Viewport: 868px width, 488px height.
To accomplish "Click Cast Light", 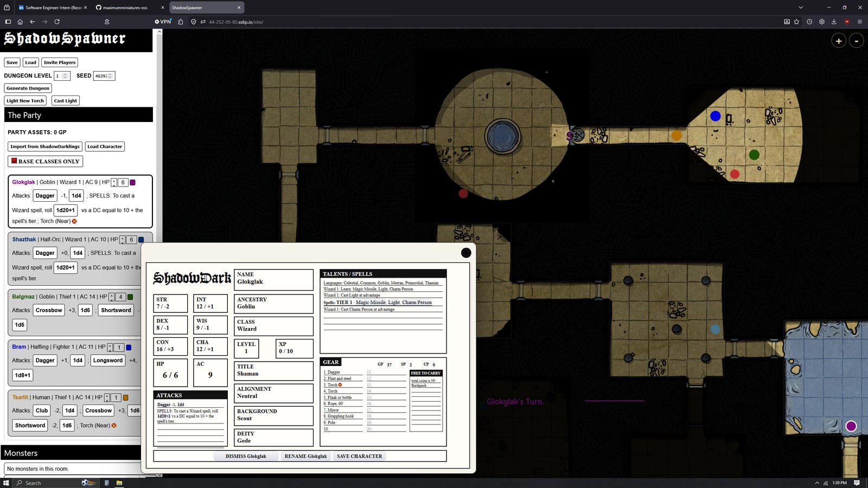I will 66,101.
